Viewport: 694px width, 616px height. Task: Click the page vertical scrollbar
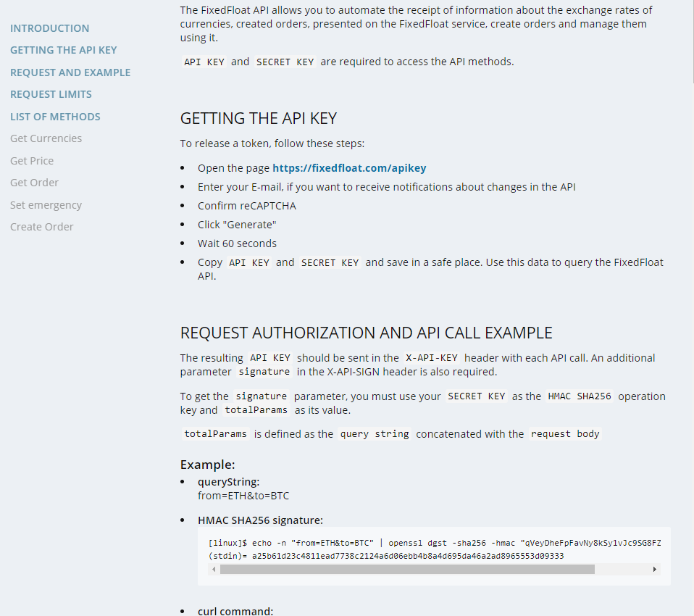693,41
